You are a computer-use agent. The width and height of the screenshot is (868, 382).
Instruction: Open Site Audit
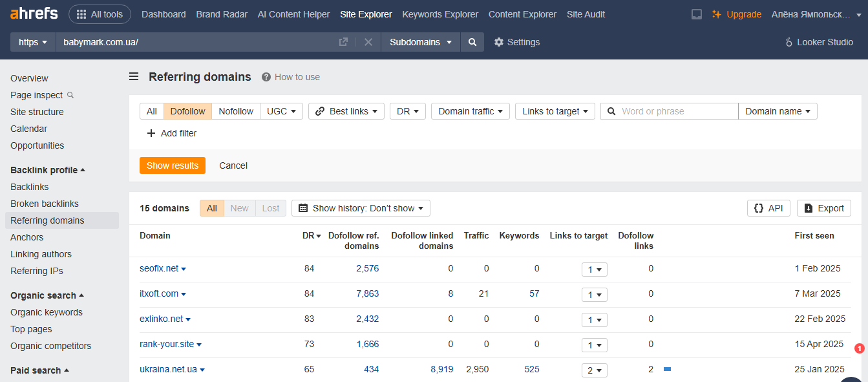tap(586, 14)
